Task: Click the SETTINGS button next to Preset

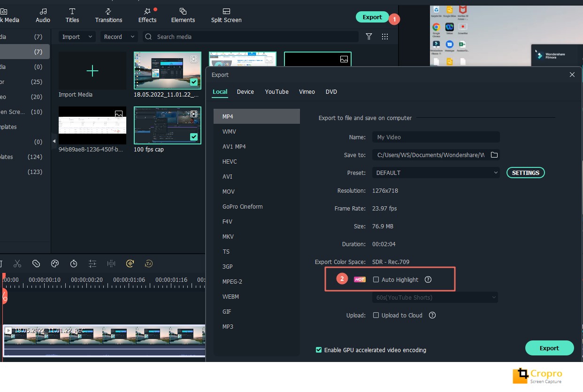Action: [525, 173]
